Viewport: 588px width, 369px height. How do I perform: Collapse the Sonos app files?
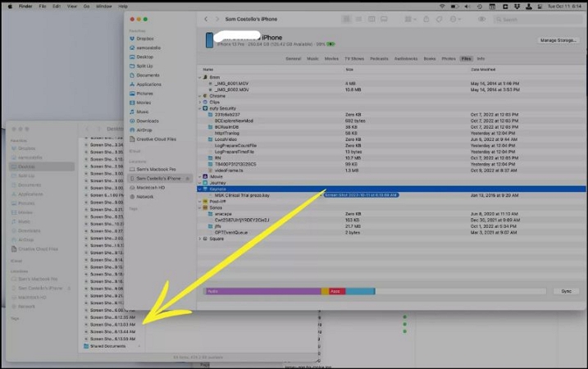click(200, 207)
